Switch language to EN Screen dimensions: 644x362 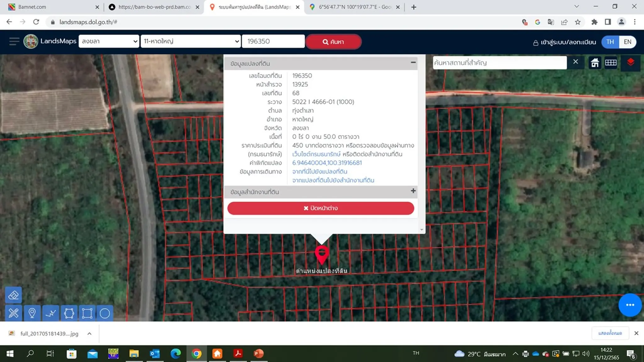pyautogui.click(x=627, y=42)
